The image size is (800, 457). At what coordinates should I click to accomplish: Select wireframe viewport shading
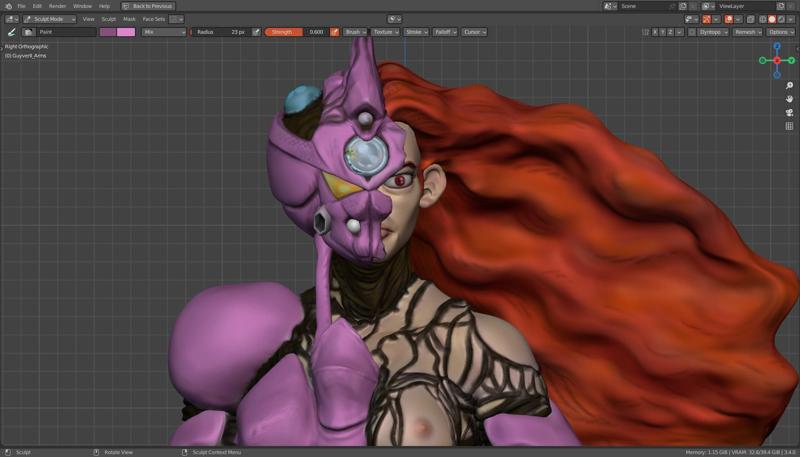pos(763,19)
